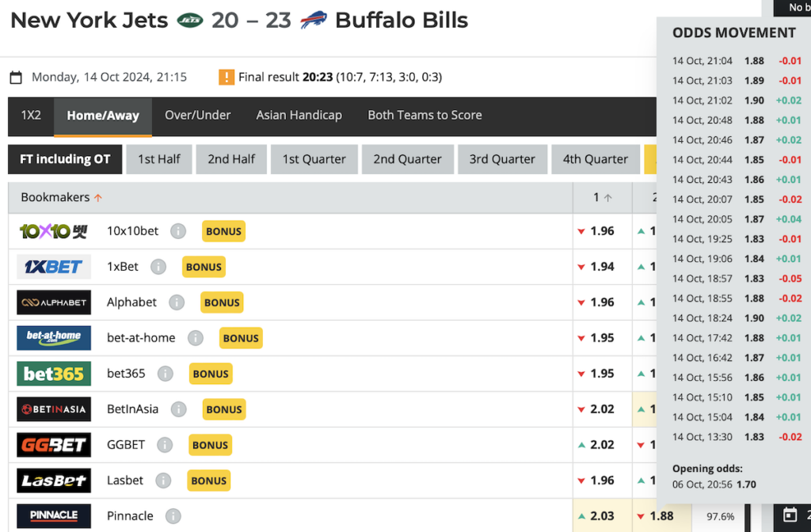Select the Both Teams to Score tab

(425, 116)
